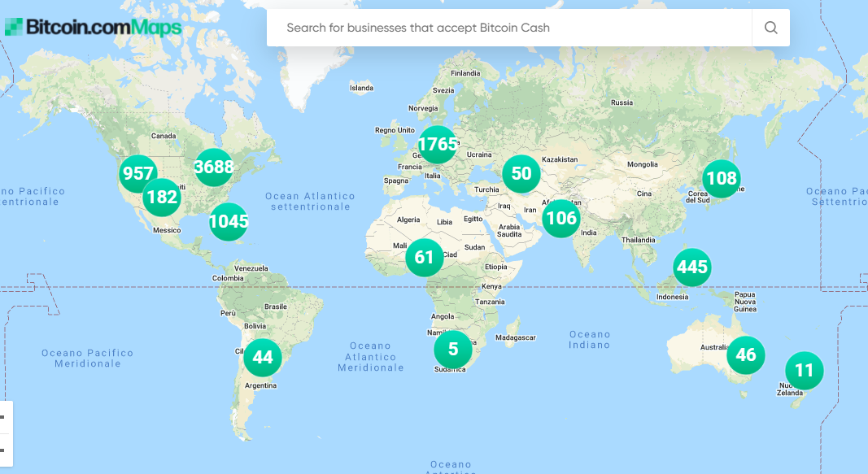Screen dimensions: 868x474
Task: Open the 106 cluster near India
Action: point(561,219)
